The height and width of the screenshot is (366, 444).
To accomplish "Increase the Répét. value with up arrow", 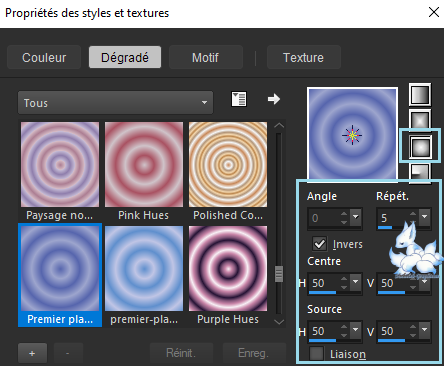I will coord(413,214).
